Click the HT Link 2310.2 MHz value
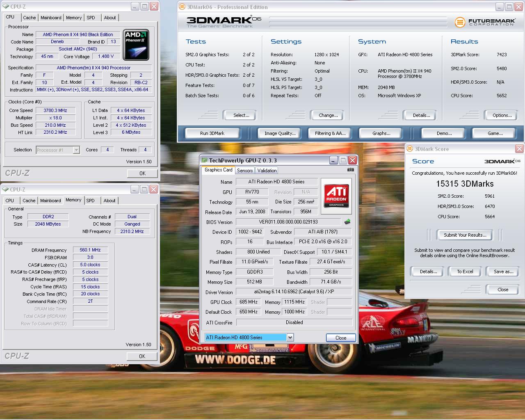Viewport: 525px width, 420px height. 55,132
